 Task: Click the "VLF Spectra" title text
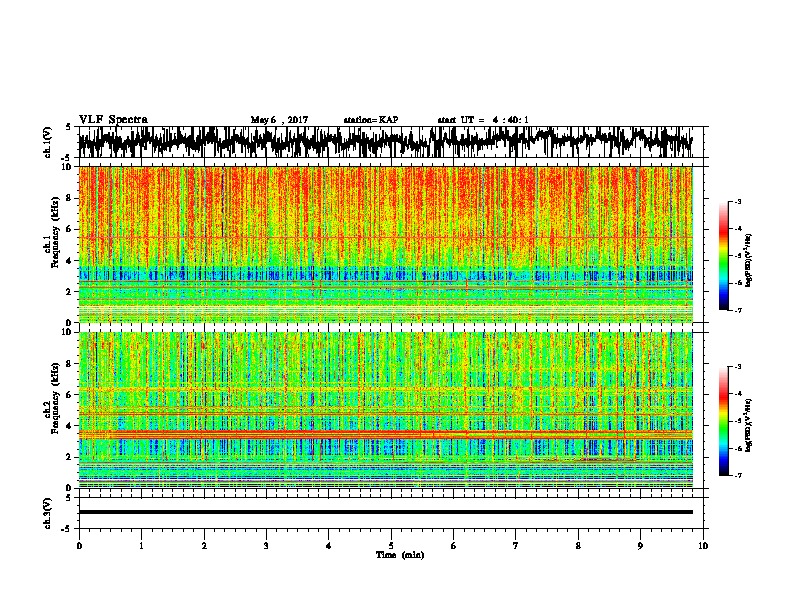coord(113,120)
